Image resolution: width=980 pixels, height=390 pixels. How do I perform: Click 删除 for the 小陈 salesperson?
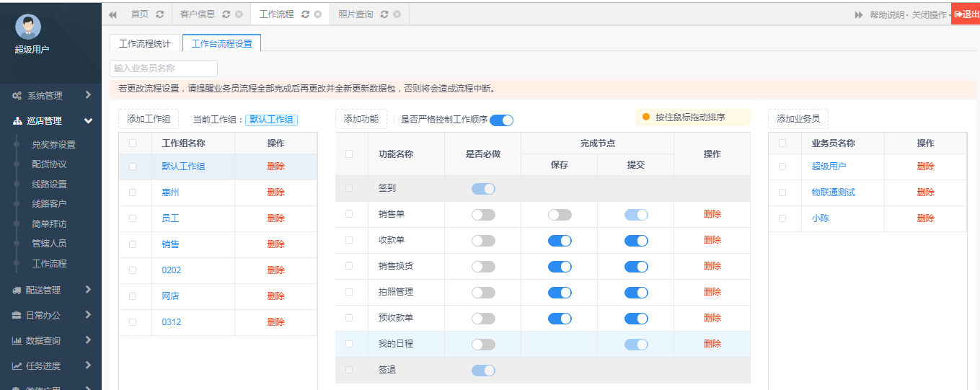pos(925,218)
